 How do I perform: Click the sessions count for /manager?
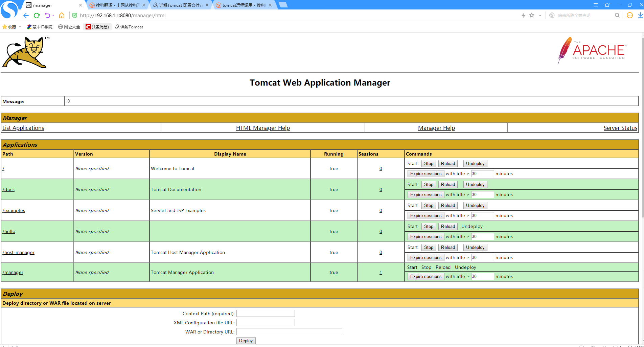tap(381, 272)
